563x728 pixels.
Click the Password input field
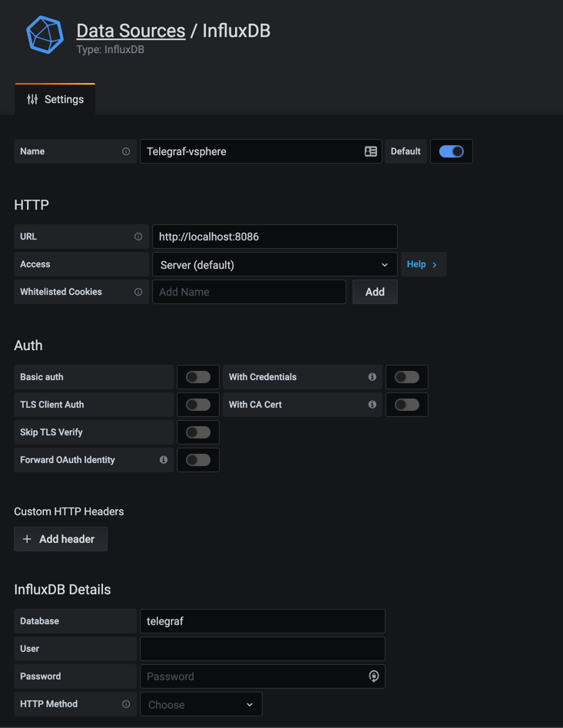tap(263, 677)
